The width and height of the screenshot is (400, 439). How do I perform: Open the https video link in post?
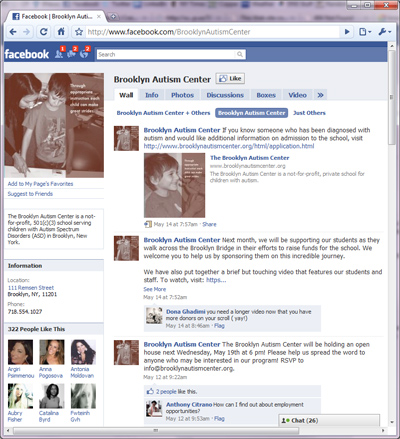(x=216, y=280)
